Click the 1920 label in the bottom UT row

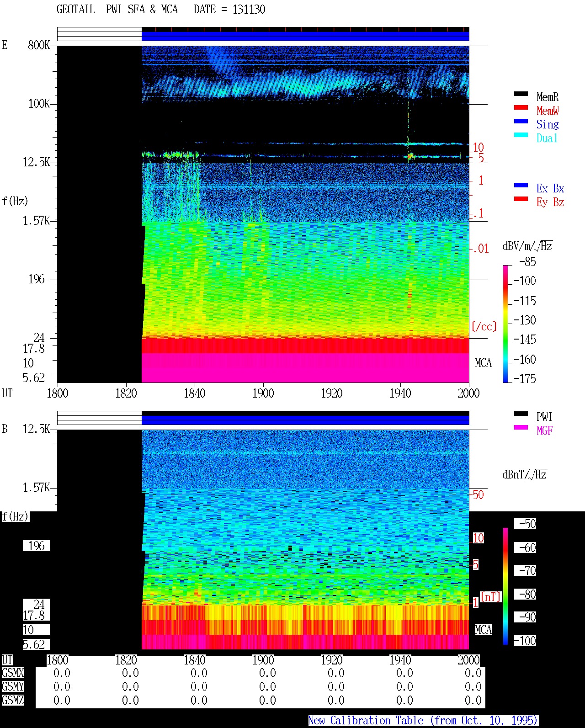(331, 660)
